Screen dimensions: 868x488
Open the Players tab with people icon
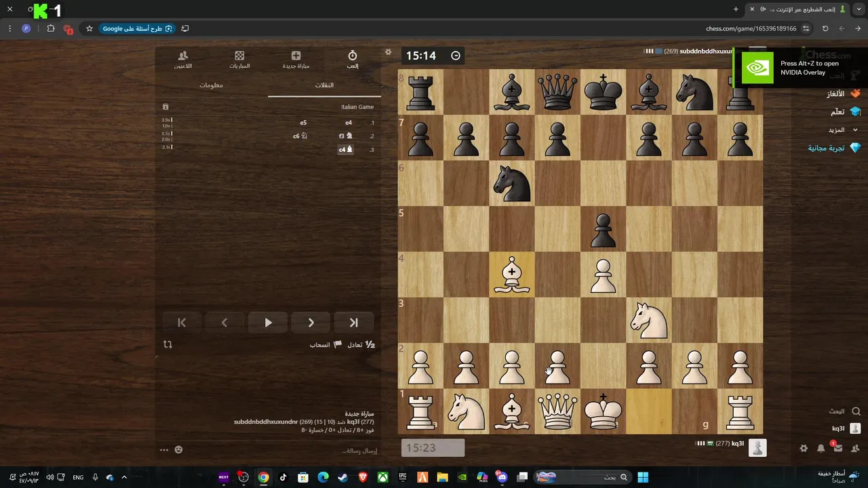(182, 59)
